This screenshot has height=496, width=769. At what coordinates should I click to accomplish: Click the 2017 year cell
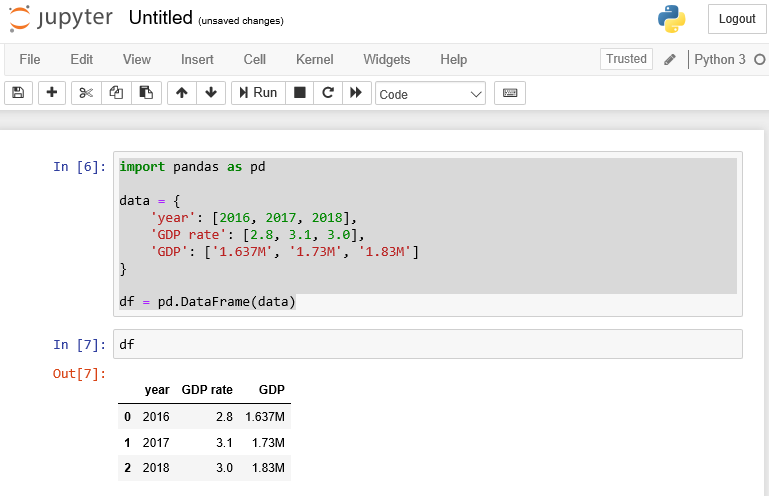[156, 443]
